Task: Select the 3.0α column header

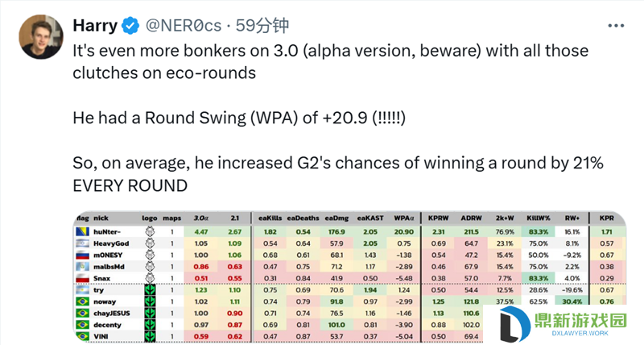Action: [x=200, y=218]
